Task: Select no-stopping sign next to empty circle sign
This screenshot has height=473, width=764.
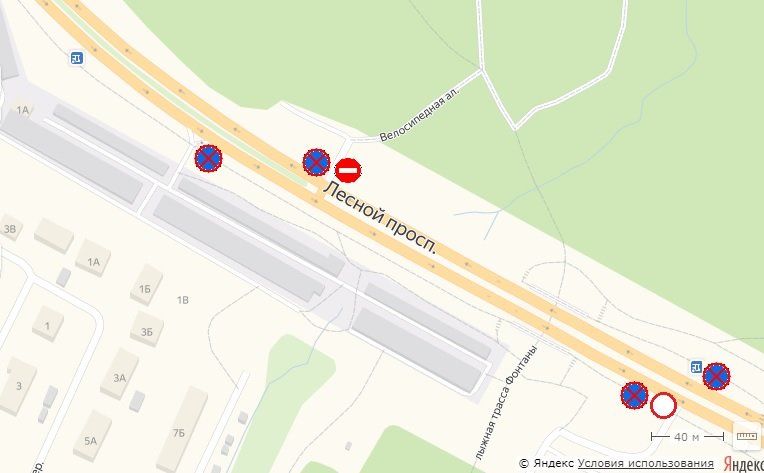Action: [634, 395]
